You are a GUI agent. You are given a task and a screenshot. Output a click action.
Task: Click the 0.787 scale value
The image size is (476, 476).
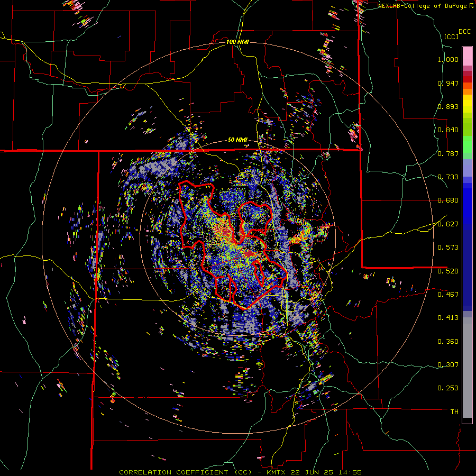(x=448, y=153)
